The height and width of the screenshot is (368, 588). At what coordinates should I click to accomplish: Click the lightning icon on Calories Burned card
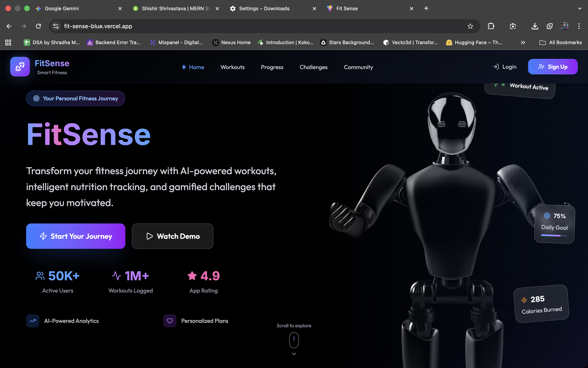[x=524, y=300]
